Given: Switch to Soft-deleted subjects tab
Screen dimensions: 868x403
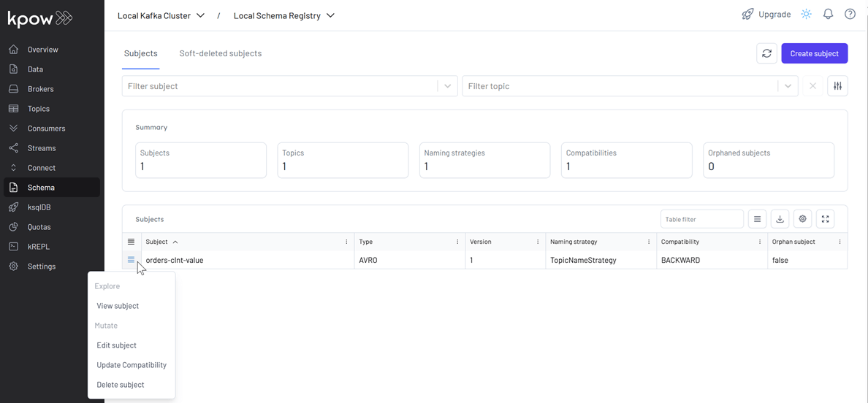Looking at the screenshot, I should tap(221, 53).
